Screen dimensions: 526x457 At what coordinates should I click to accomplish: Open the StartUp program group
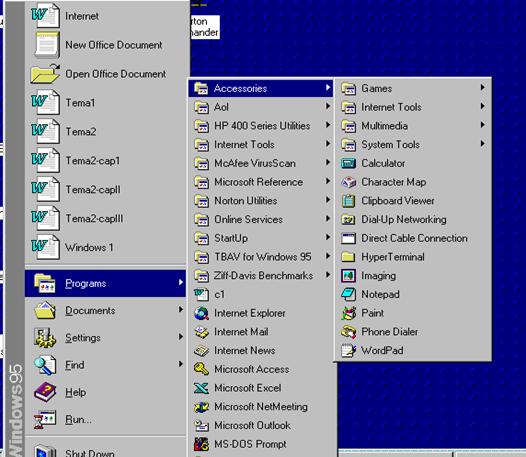pyautogui.click(x=261, y=238)
